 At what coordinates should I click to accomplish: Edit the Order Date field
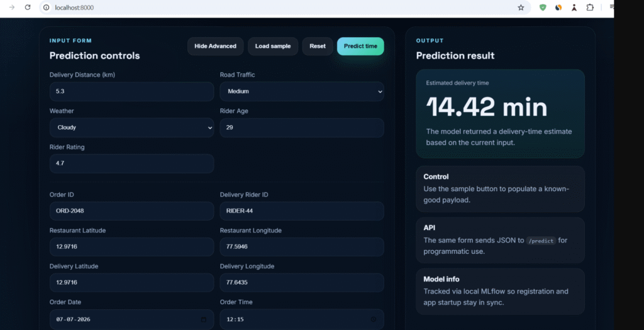(x=131, y=319)
